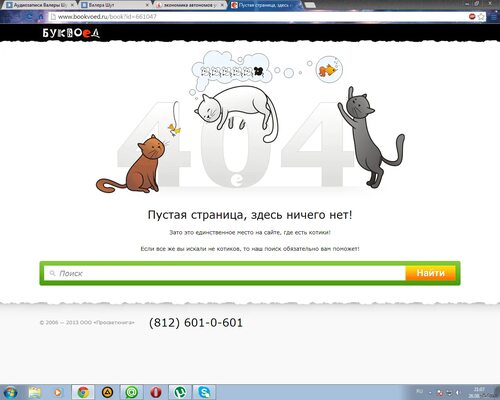Close the экономика автономов tab
Viewport: 500px width, 400px height.
pos(222,5)
